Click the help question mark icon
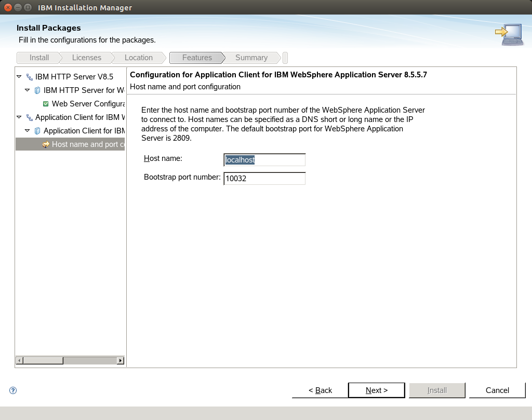The image size is (532, 420). 13,390
